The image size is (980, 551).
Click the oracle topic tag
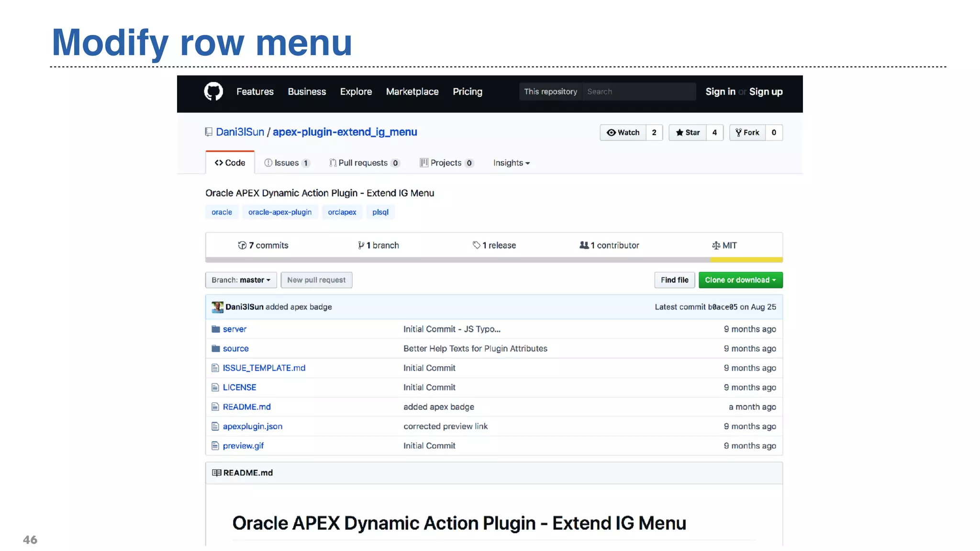222,212
